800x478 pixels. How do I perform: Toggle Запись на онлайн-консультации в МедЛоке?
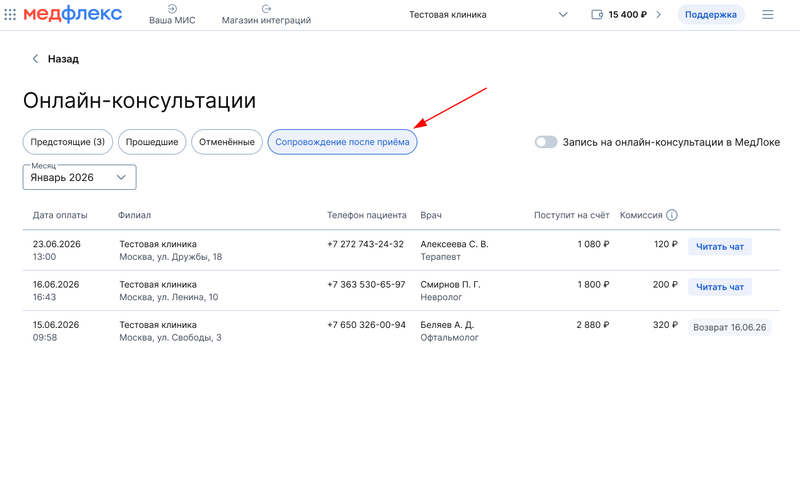click(x=546, y=142)
